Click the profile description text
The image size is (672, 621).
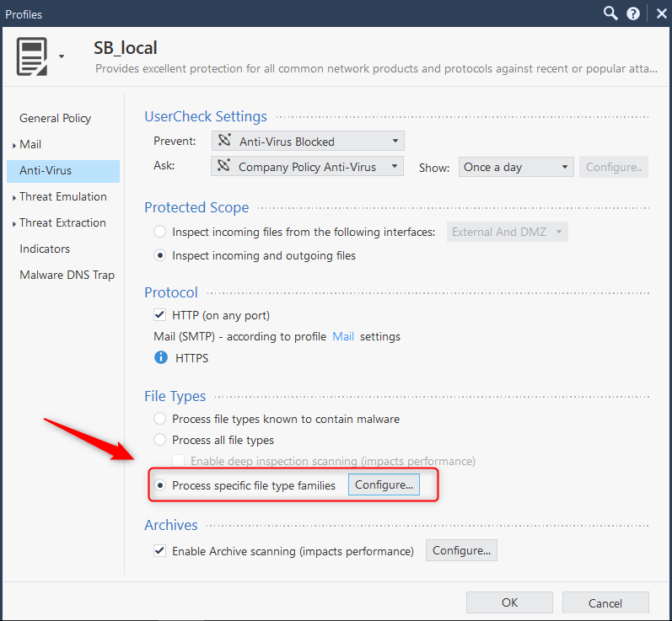tap(376, 68)
